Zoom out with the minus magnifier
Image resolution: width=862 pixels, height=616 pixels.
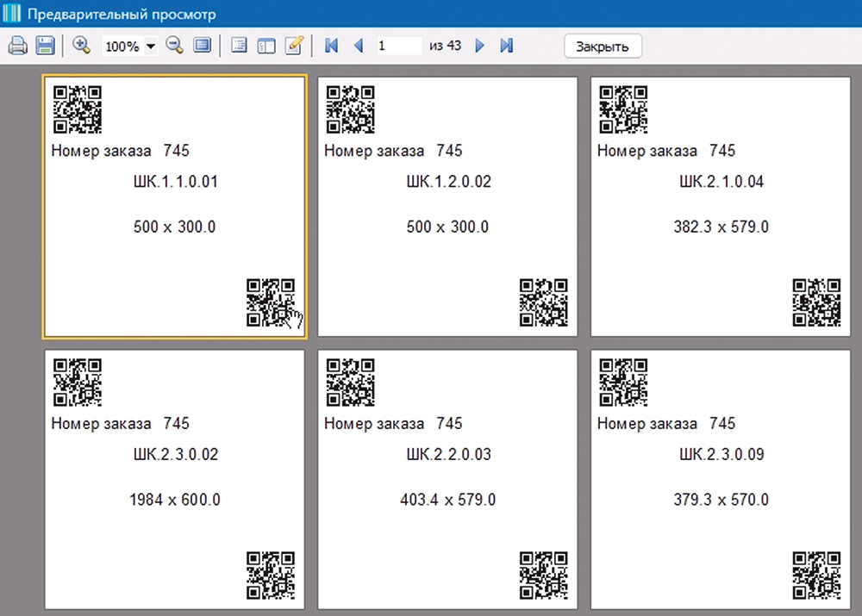point(175,46)
